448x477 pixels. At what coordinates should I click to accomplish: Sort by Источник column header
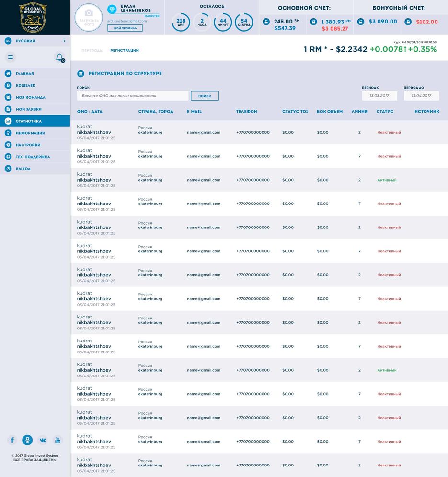tap(427, 111)
